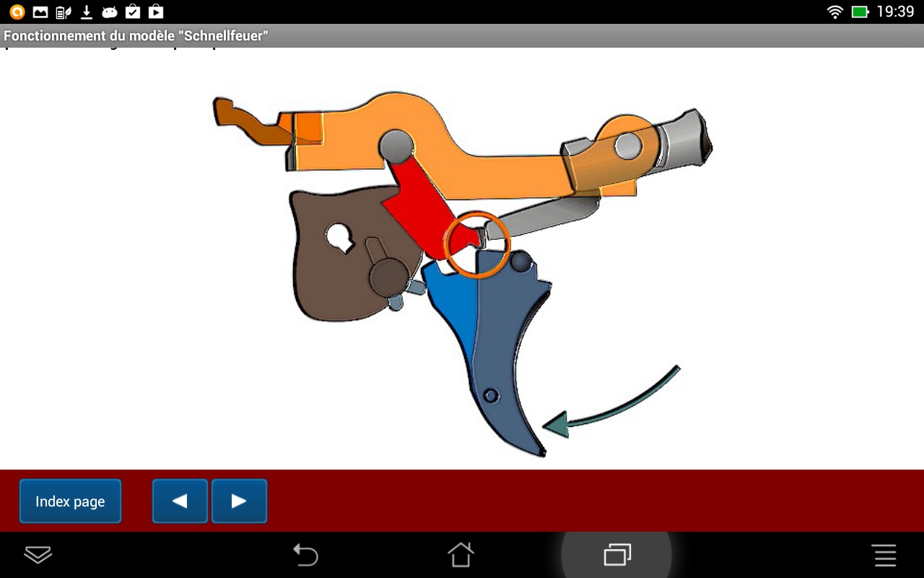Go back to the Index page
Screen dimensions: 924x578
[x=70, y=501]
